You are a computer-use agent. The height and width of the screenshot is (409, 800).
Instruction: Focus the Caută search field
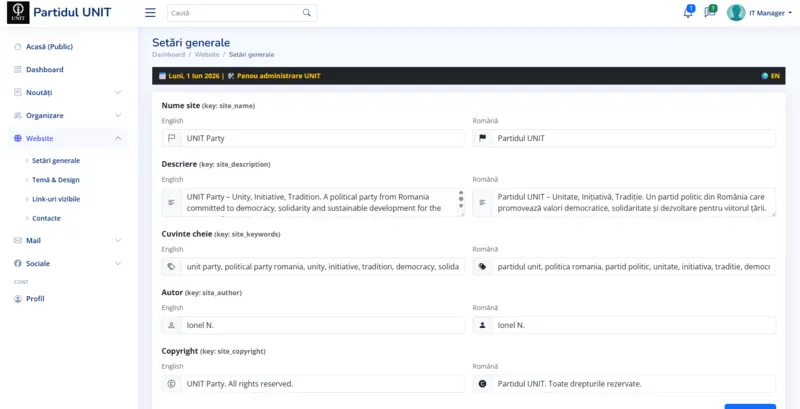(242, 13)
